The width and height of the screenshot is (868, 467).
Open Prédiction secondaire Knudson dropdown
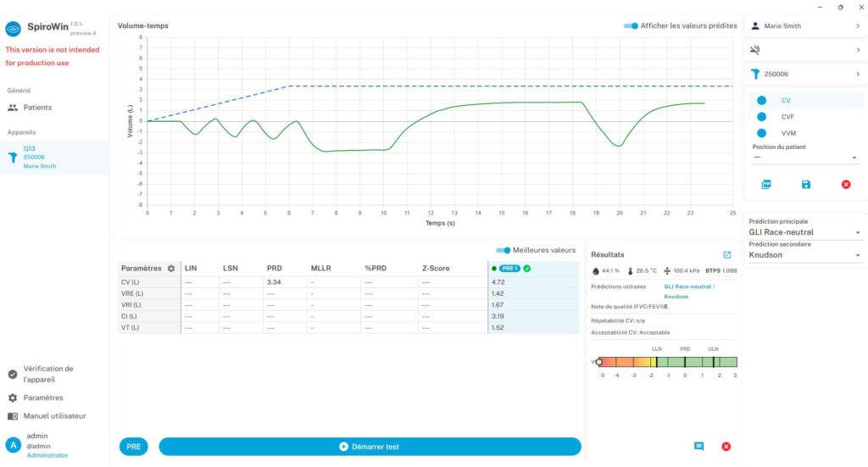coord(805,255)
